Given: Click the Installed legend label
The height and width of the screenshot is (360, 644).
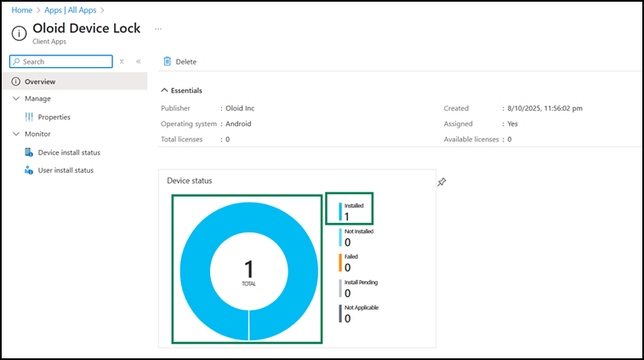Looking at the screenshot, I should coord(354,205).
